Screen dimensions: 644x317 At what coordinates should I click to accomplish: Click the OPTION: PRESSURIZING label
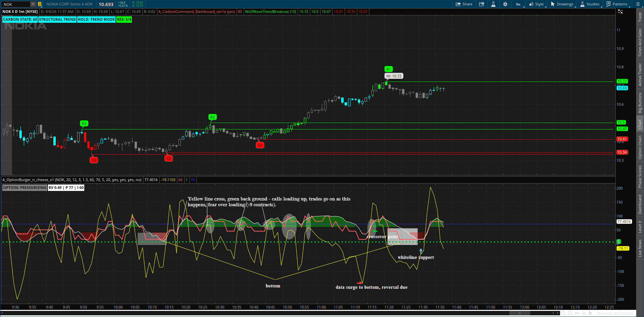click(x=25, y=188)
